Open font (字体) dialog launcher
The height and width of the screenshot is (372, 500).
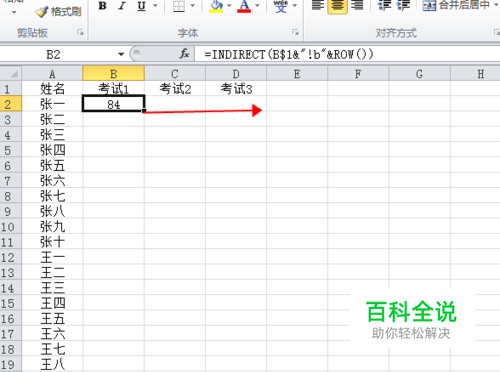coord(295,32)
